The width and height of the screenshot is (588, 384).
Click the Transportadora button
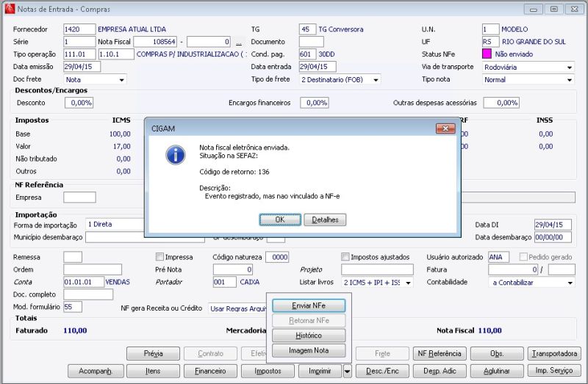[x=554, y=354]
